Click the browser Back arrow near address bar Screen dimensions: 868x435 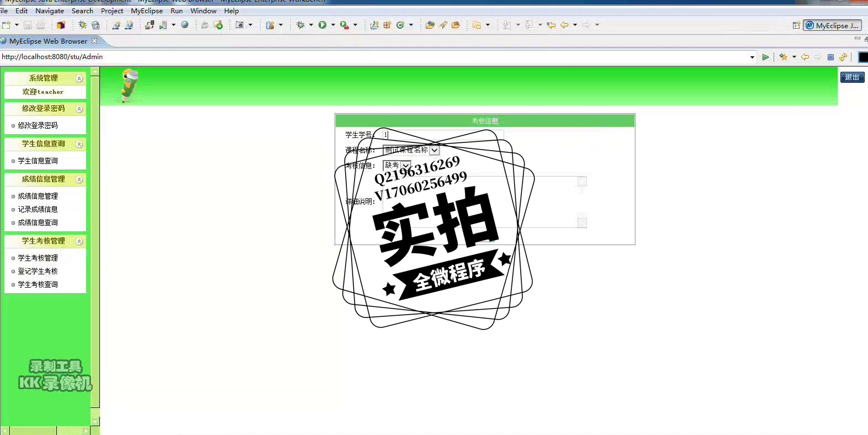coord(805,57)
